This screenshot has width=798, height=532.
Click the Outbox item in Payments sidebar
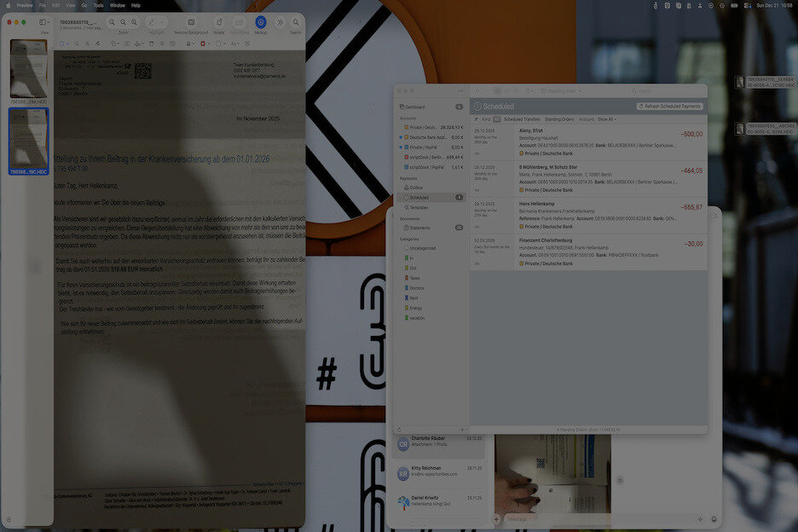pyautogui.click(x=418, y=187)
